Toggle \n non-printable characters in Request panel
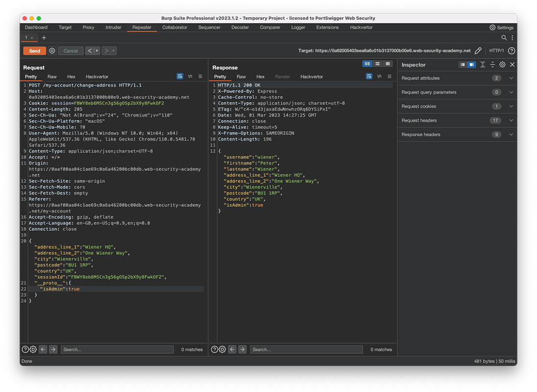The height and width of the screenshot is (392, 537). tap(190, 76)
